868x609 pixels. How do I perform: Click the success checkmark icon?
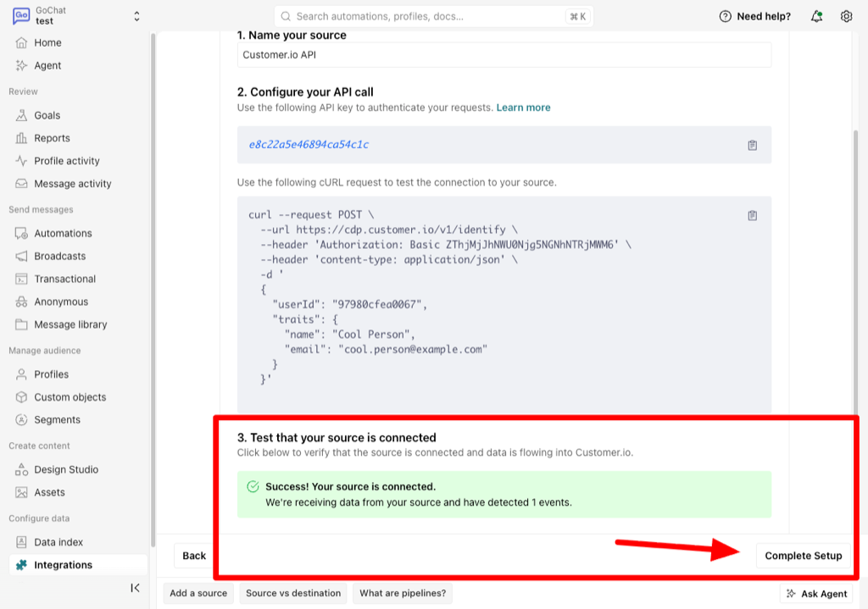coord(253,487)
